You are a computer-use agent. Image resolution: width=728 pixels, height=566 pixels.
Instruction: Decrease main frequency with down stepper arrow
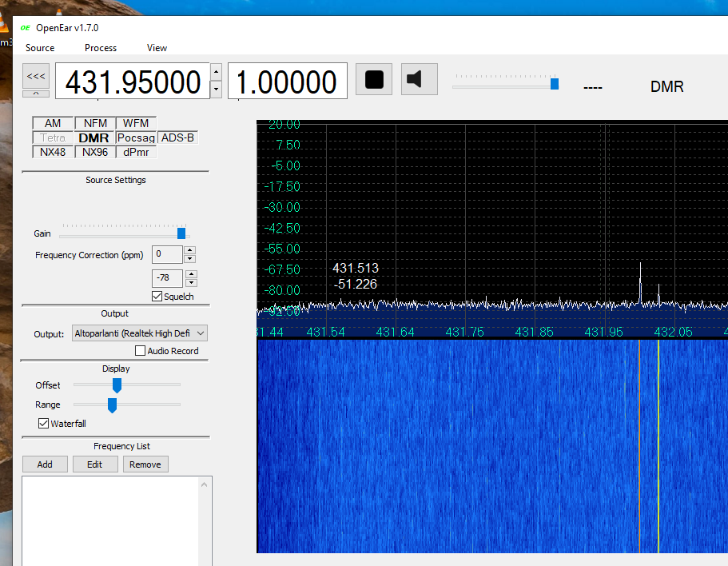pos(216,90)
